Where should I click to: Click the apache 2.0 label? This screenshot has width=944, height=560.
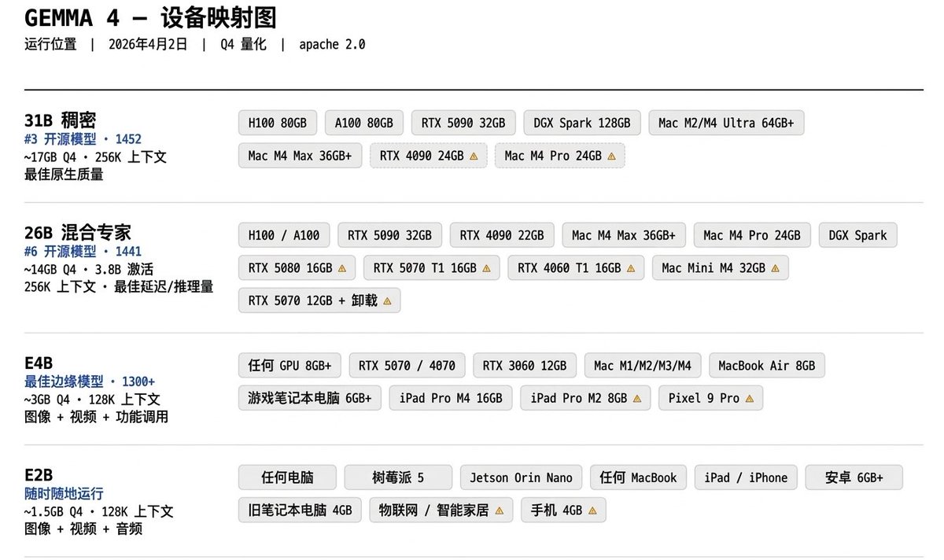coord(332,45)
